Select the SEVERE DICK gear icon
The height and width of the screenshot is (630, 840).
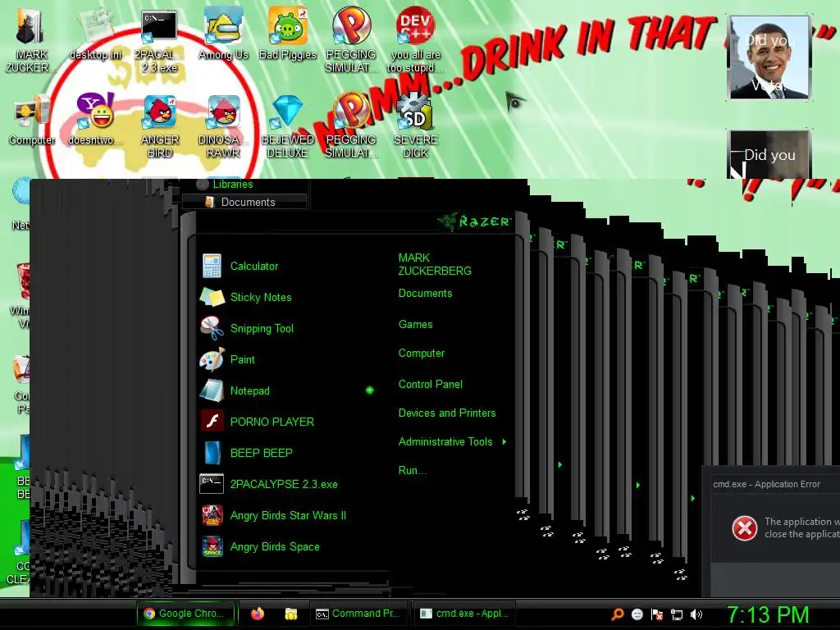[415, 126]
